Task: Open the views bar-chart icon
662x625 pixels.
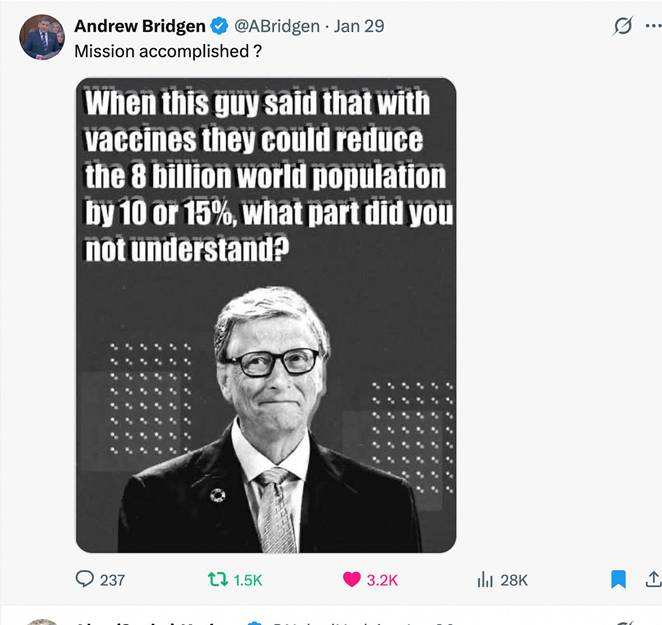Action: (x=485, y=579)
